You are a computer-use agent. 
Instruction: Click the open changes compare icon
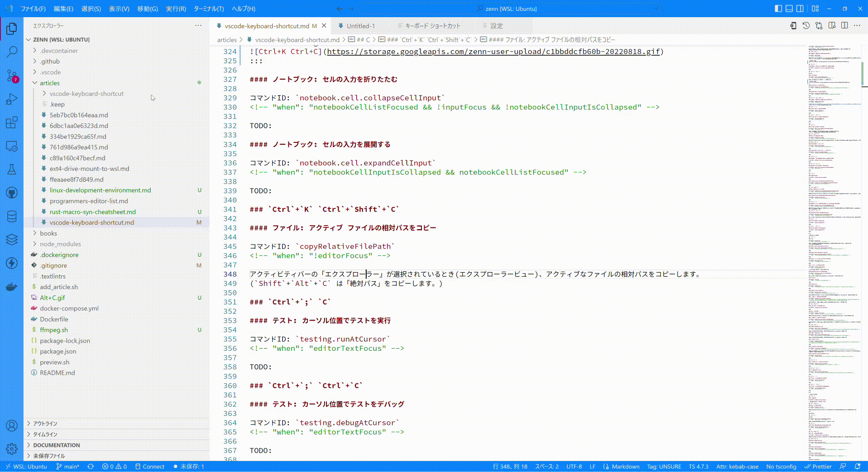point(819,26)
